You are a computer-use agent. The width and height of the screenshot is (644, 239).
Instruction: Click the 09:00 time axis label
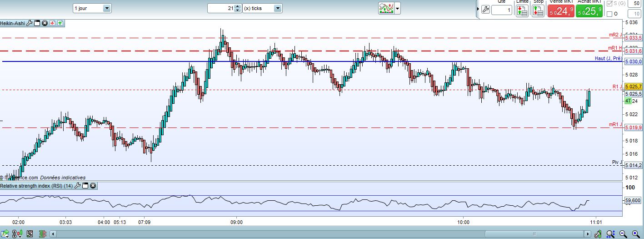(236, 222)
